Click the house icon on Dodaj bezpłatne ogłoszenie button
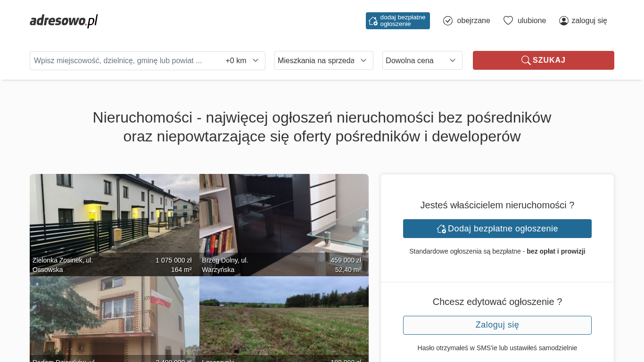 (x=441, y=229)
